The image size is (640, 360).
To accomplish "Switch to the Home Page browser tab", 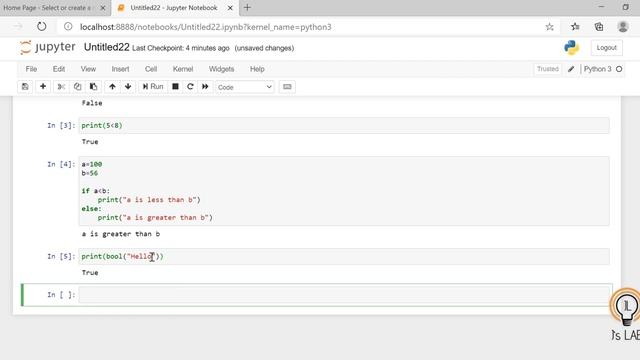I will point(47,8).
